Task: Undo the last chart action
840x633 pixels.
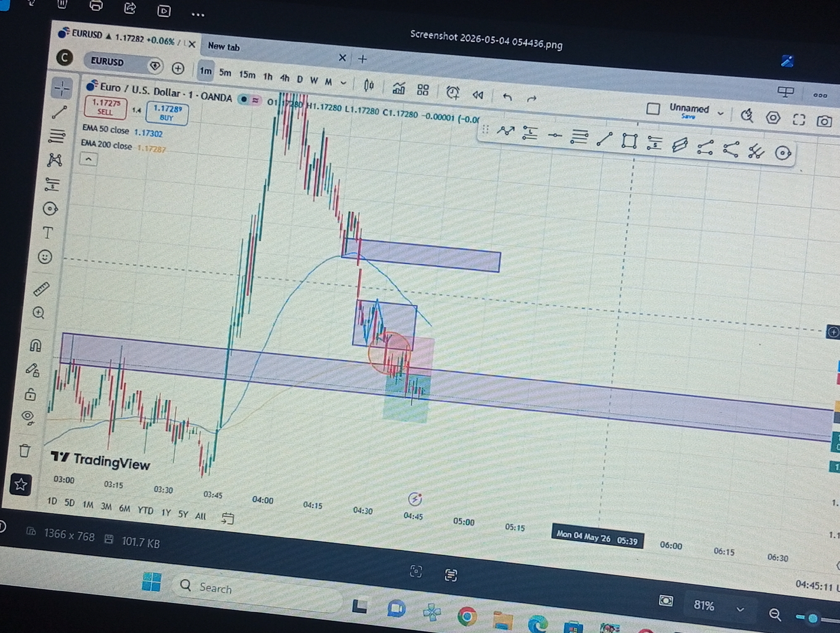Action: [x=507, y=97]
